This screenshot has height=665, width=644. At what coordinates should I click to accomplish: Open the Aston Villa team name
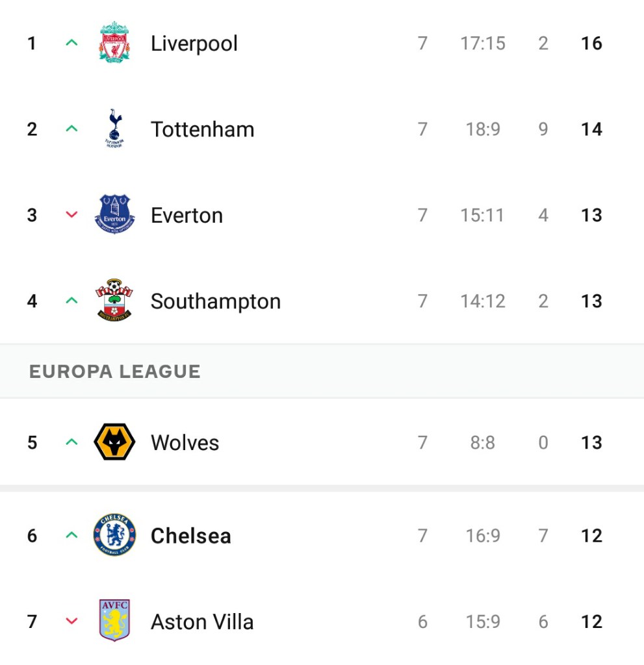[202, 621]
